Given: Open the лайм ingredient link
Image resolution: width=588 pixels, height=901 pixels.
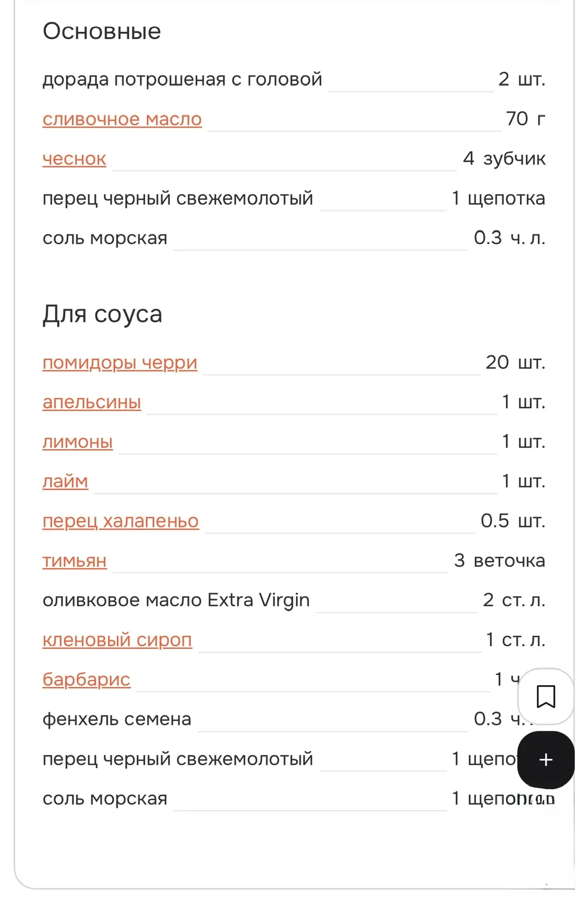Looking at the screenshot, I should click(x=65, y=481).
